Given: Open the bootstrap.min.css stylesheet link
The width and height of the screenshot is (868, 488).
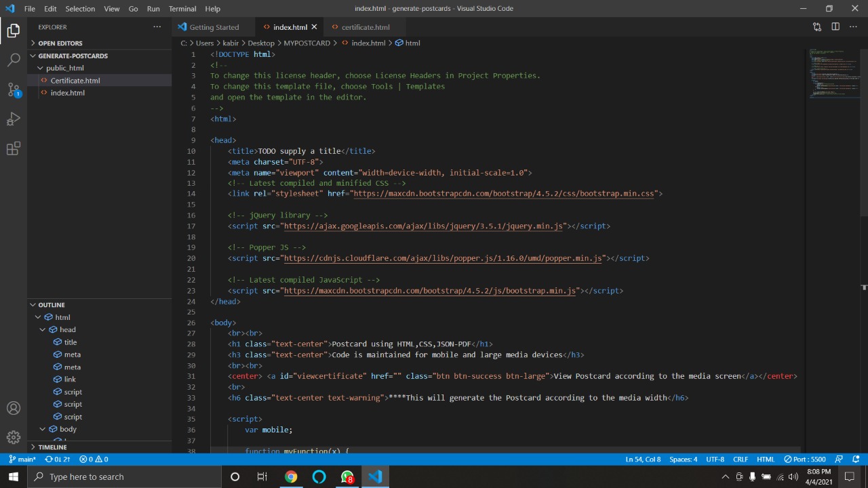Looking at the screenshot, I should [503, 194].
